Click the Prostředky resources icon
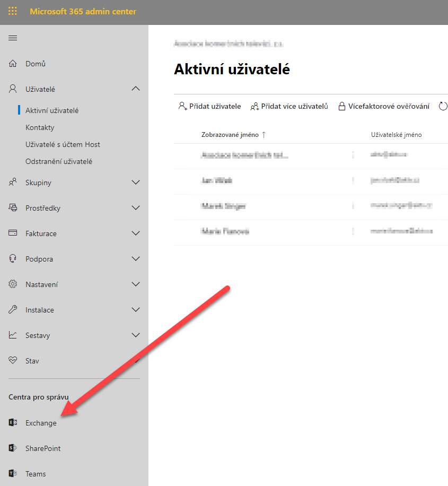 click(13, 207)
